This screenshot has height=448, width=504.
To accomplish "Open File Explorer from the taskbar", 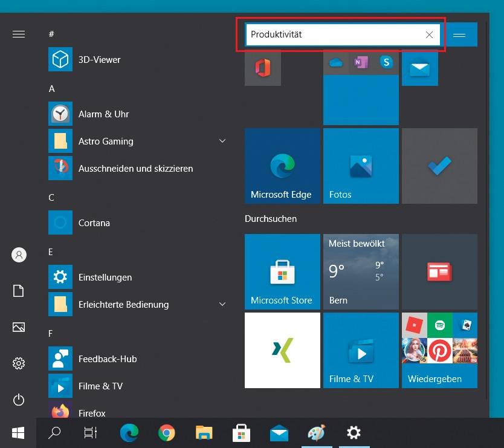I will click(x=204, y=432).
